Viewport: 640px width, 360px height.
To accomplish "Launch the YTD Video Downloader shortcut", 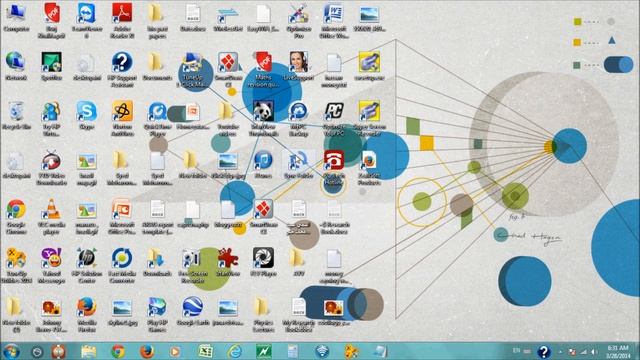I will 51,167.
